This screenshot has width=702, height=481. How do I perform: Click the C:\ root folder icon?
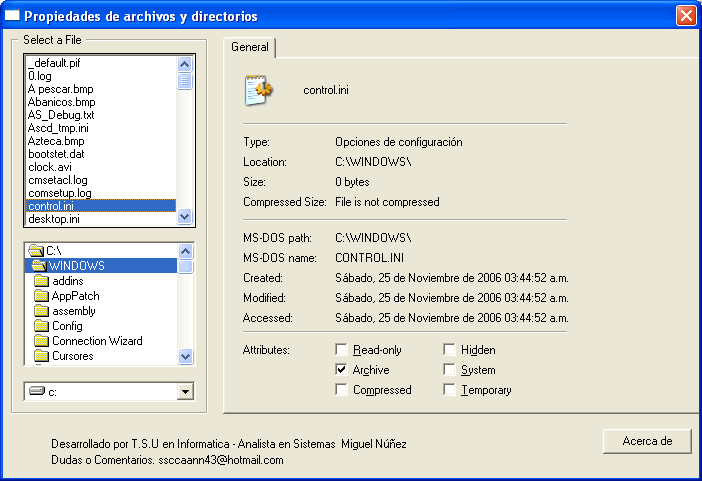pos(36,251)
